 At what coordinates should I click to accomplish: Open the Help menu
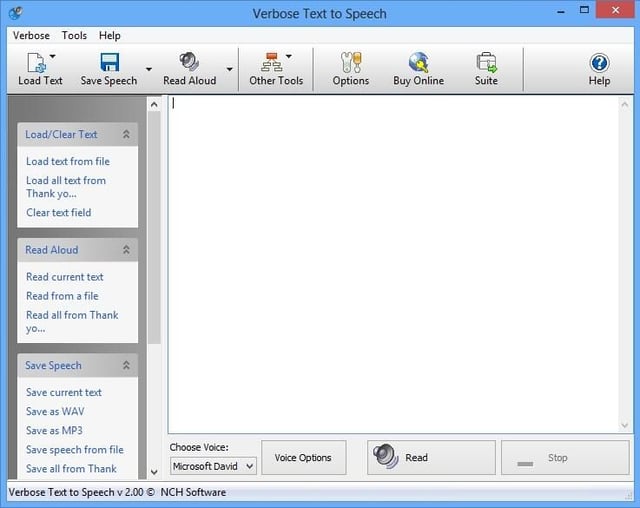click(x=109, y=35)
